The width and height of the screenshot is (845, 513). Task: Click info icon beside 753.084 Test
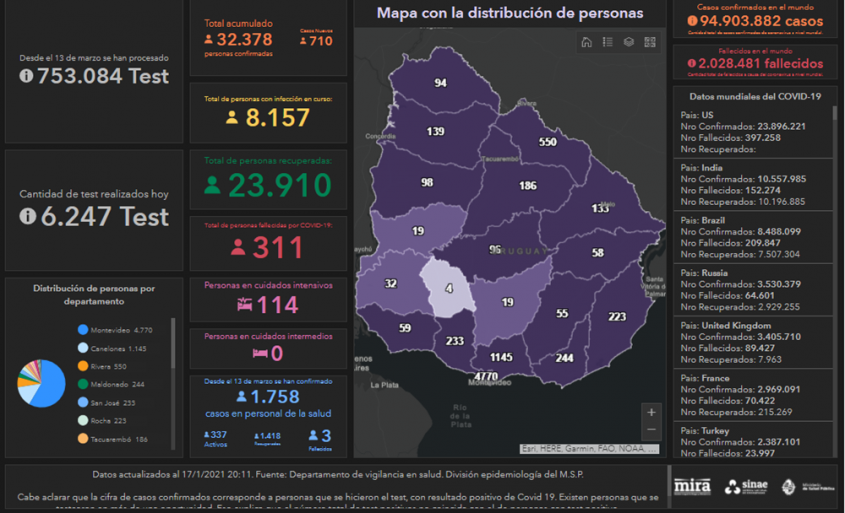pos(26,77)
